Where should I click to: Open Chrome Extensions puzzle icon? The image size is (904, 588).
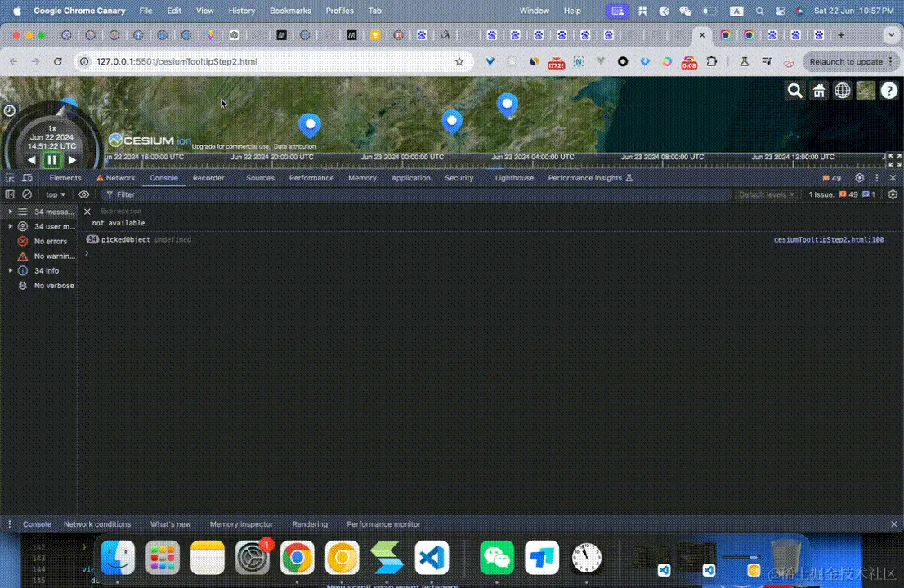(x=712, y=61)
